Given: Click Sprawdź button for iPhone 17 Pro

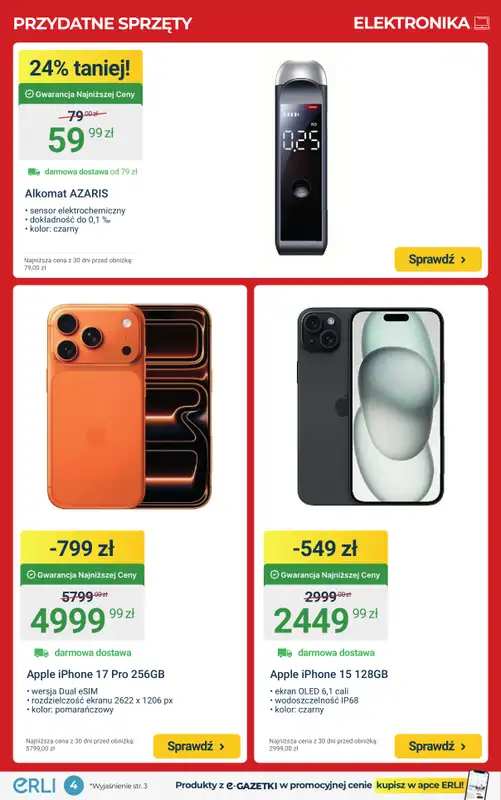Looking at the screenshot, I should [196, 746].
